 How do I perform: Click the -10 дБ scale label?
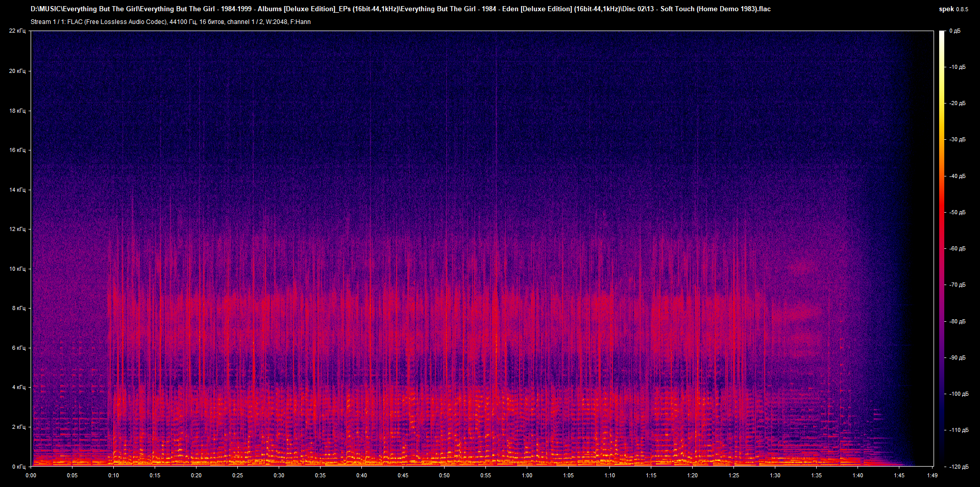(x=957, y=67)
